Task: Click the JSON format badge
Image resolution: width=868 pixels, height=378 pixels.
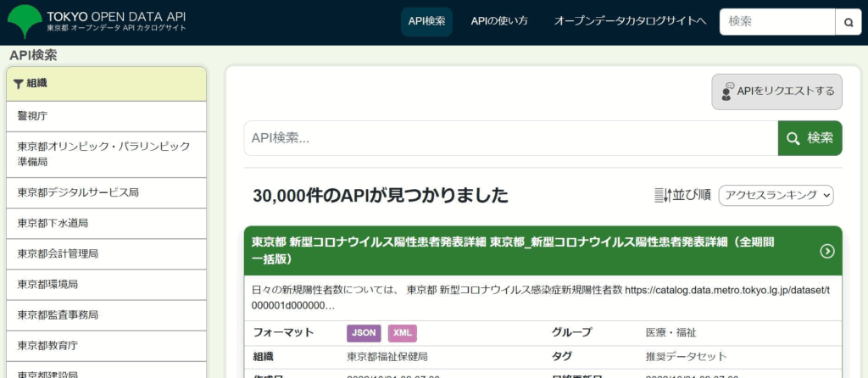Action: tap(364, 333)
